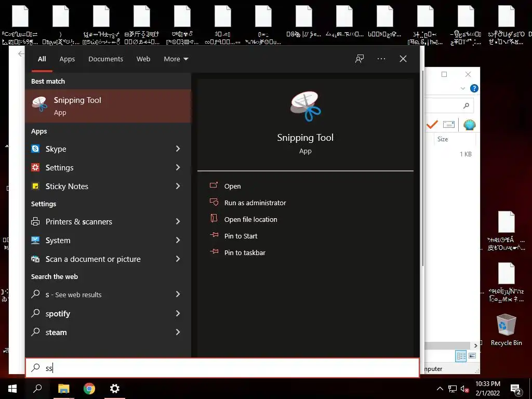Click the search panel vertical scrollbar
Image resolution: width=532 pixels, height=399 pixels.
422,169
